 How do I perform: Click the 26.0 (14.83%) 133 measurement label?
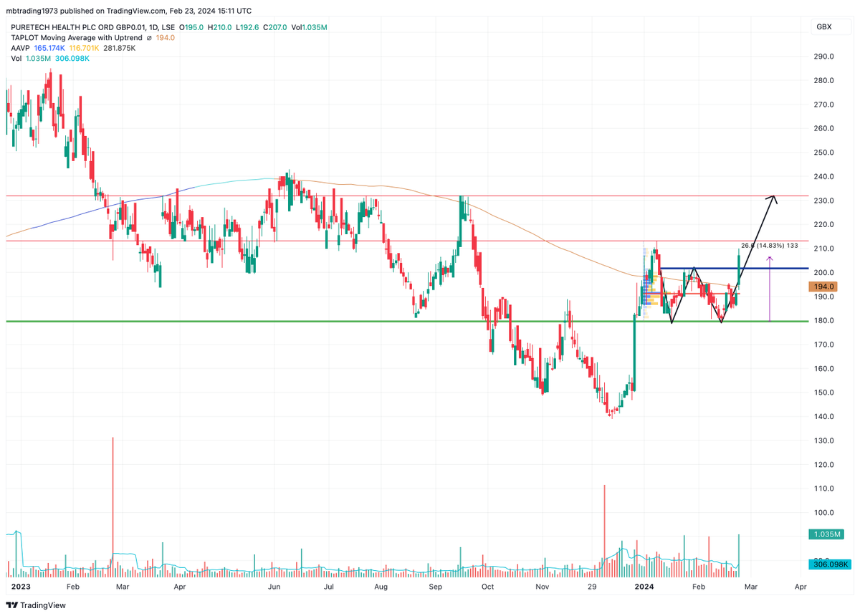(770, 246)
